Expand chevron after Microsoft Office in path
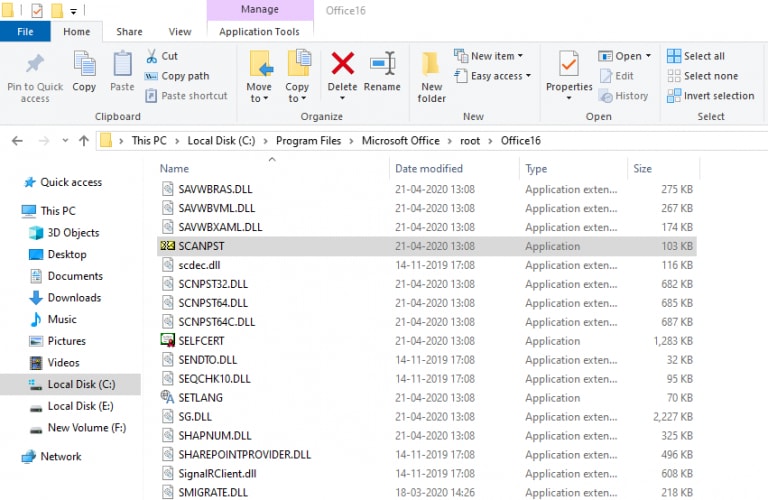Viewport: 768px width, 500px height. (450, 141)
